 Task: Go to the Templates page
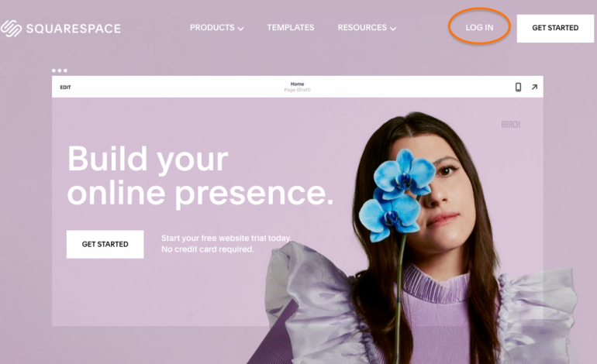[291, 27]
